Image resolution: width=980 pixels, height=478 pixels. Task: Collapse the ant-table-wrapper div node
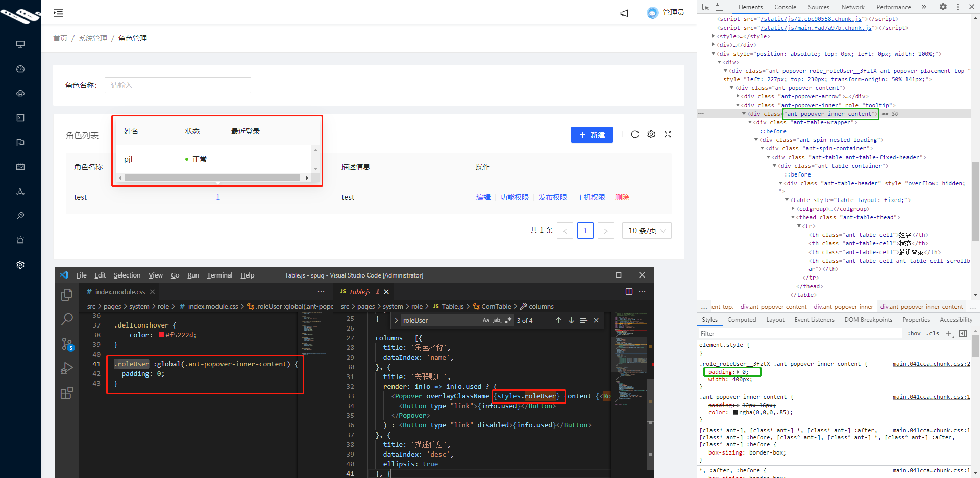pos(750,122)
